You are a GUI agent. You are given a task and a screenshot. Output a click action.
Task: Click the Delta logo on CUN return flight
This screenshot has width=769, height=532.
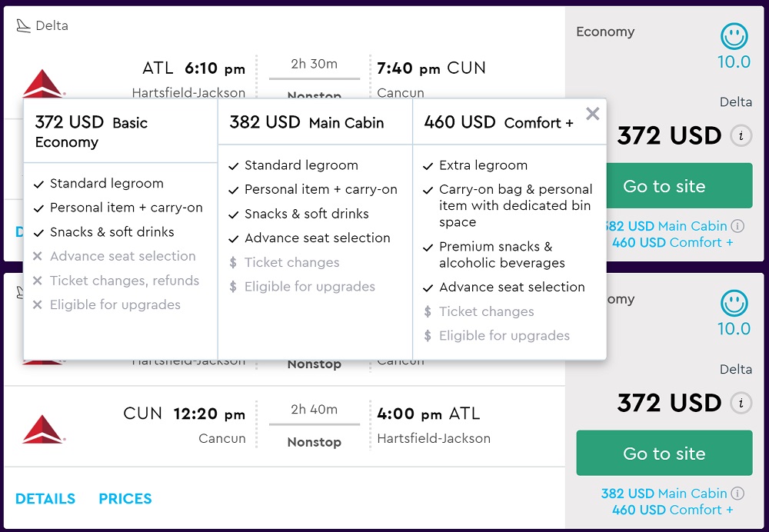(x=43, y=429)
